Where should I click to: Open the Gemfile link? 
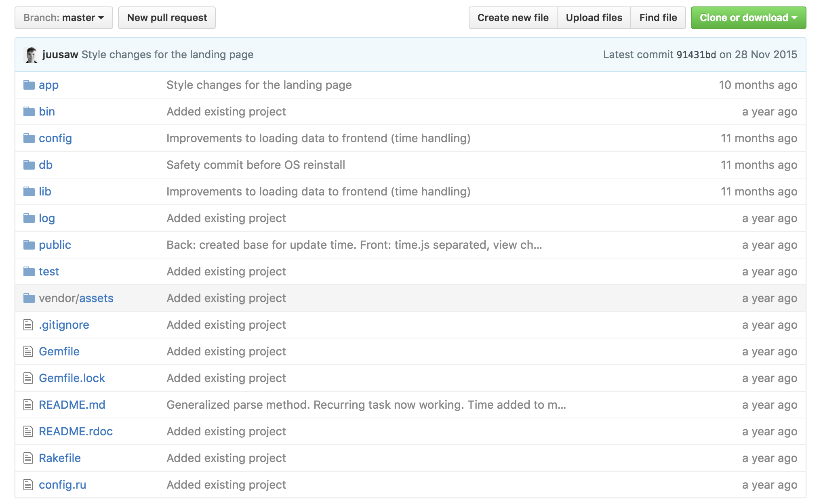[59, 351]
